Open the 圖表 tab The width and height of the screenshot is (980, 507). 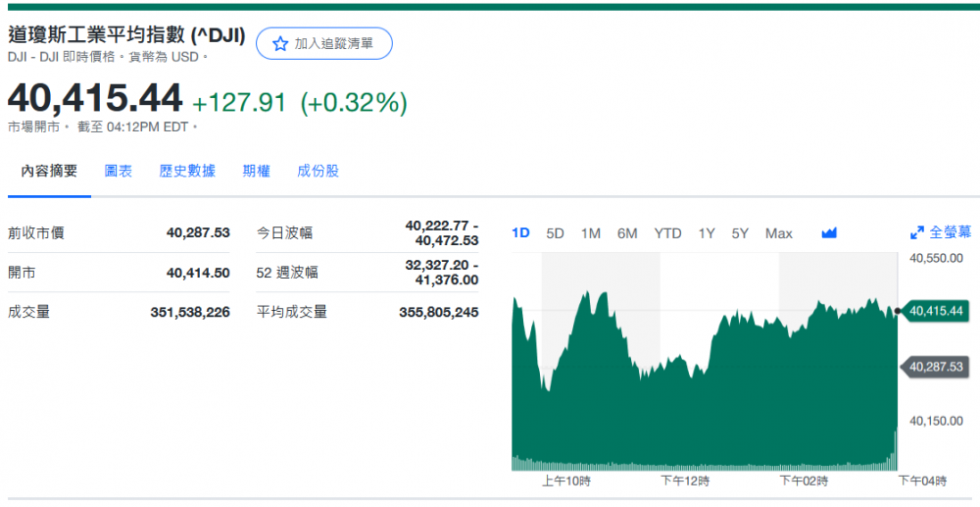point(119,171)
